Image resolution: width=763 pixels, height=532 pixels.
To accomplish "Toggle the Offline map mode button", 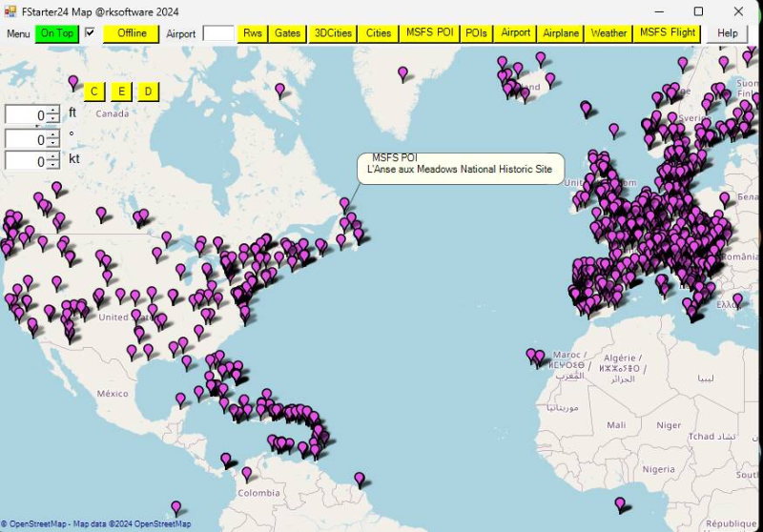I will (132, 33).
